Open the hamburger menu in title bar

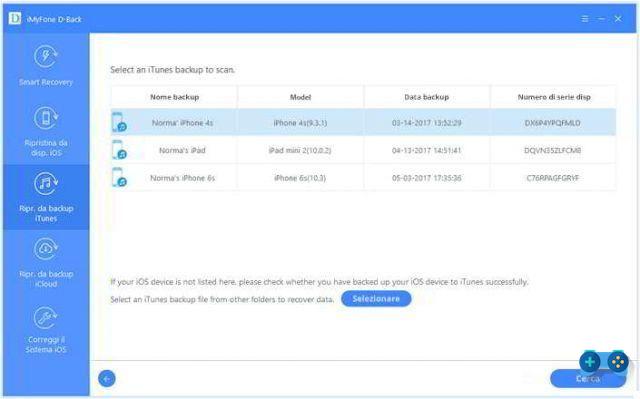[x=585, y=19]
